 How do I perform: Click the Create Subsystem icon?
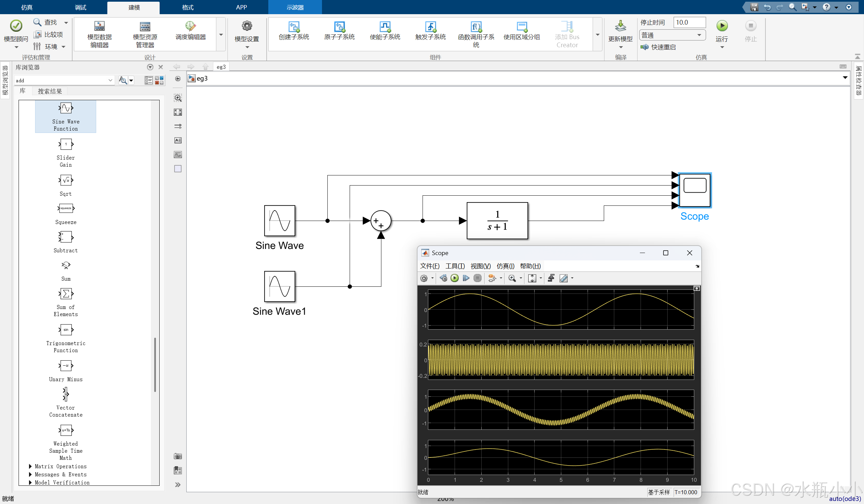click(294, 27)
